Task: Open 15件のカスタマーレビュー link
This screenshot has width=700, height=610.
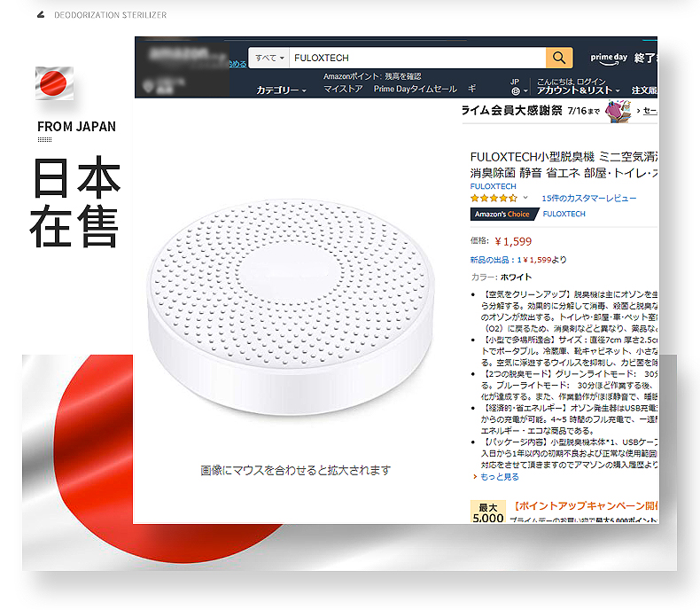Action: pyautogui.click(x=589, y=199)
